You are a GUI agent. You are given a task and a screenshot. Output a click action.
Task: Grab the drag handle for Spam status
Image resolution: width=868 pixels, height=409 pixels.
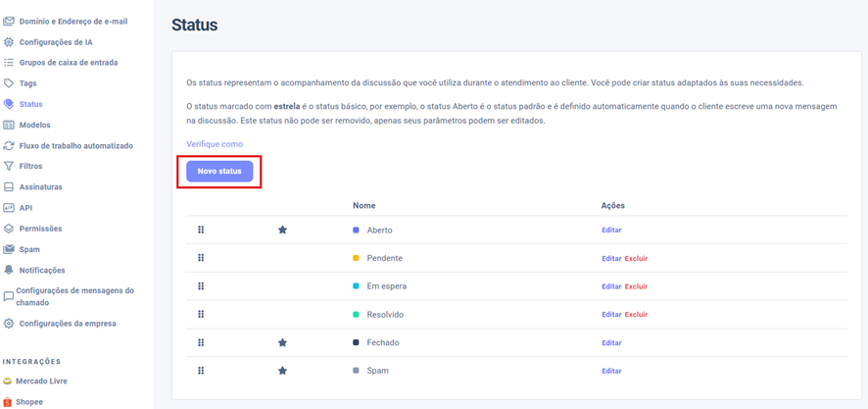pyautogui.click(x=201, y=371)
